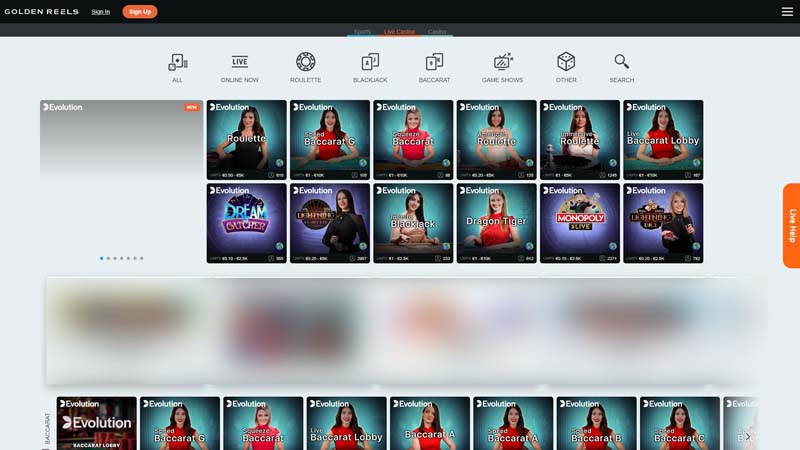Switch to the Sports tab
The height and width of the screenshot is (450, 800).
362,32
